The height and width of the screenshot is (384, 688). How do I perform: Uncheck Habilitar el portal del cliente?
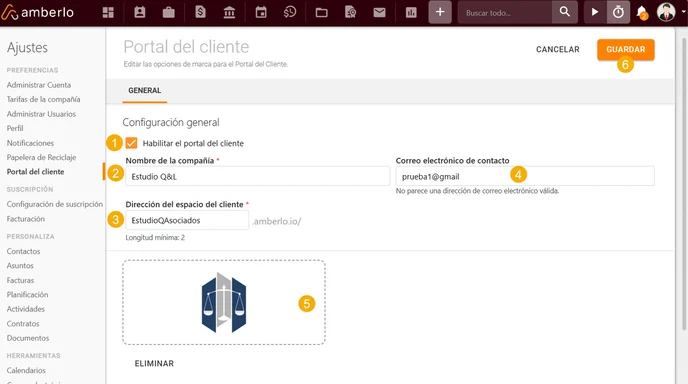click(131, 143)
